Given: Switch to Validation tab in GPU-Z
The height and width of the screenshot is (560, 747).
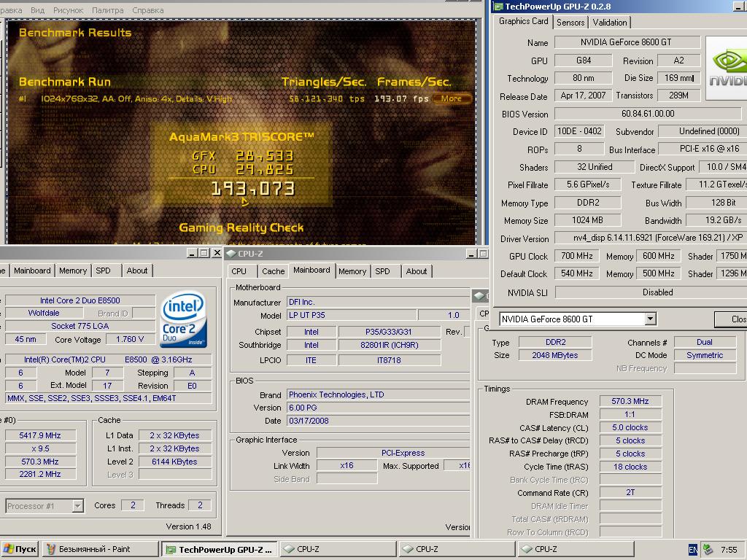Looking at the screenshot, I should (610, 23).
